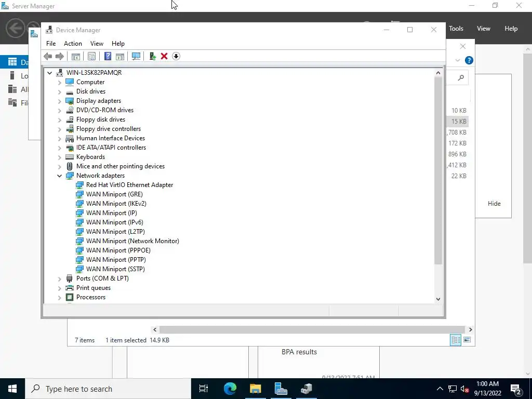Expand the Floppy disk drives category

point(59,119)
